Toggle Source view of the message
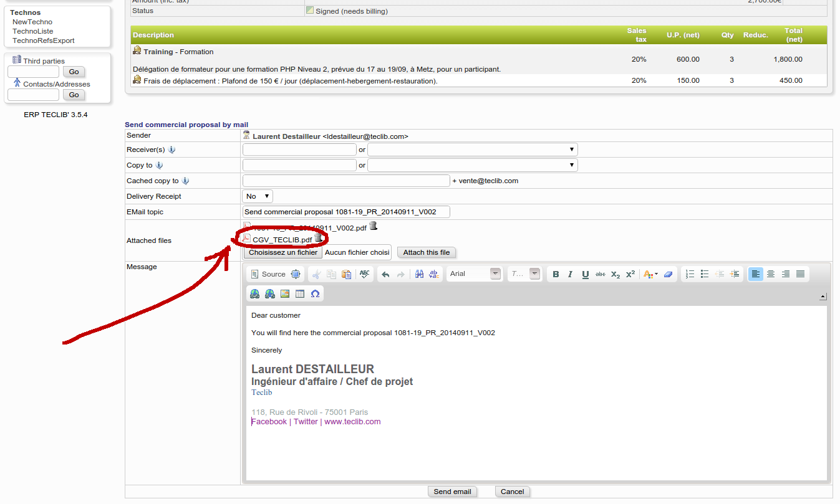Viewport: 840px width, 504px height. pos(268,274)
